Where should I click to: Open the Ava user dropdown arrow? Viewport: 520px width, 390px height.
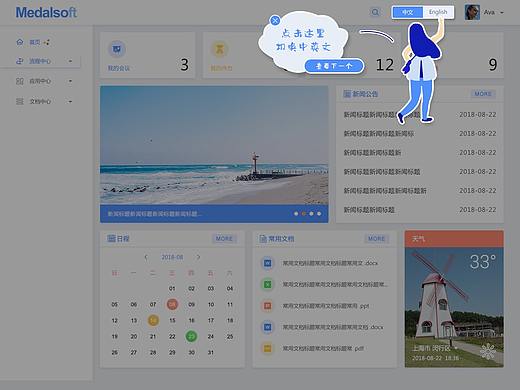click(x=502, y=13)
